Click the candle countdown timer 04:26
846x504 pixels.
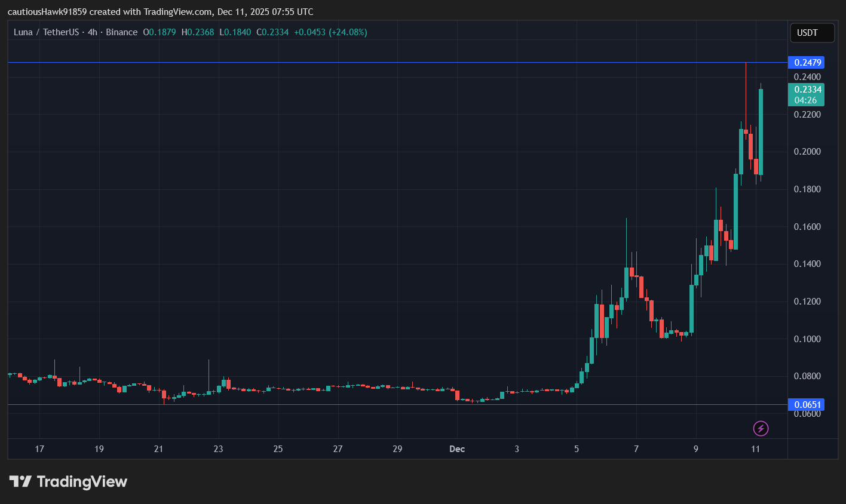pyautogui.click(x=805, y=100)
